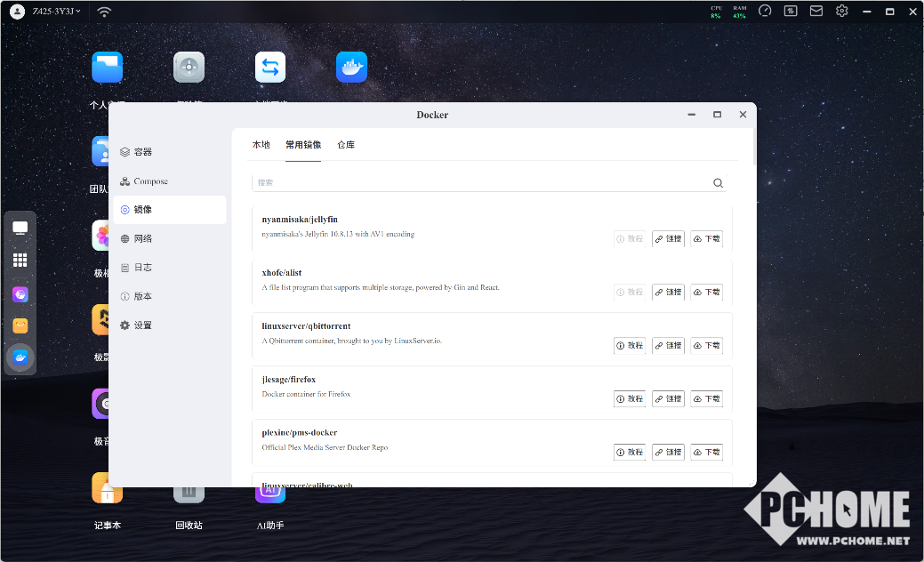The width and height of the screenshot is (924, 562).
Task: Click 教程 button for linuxserver/qbittorrent
Action: [630, 346]
